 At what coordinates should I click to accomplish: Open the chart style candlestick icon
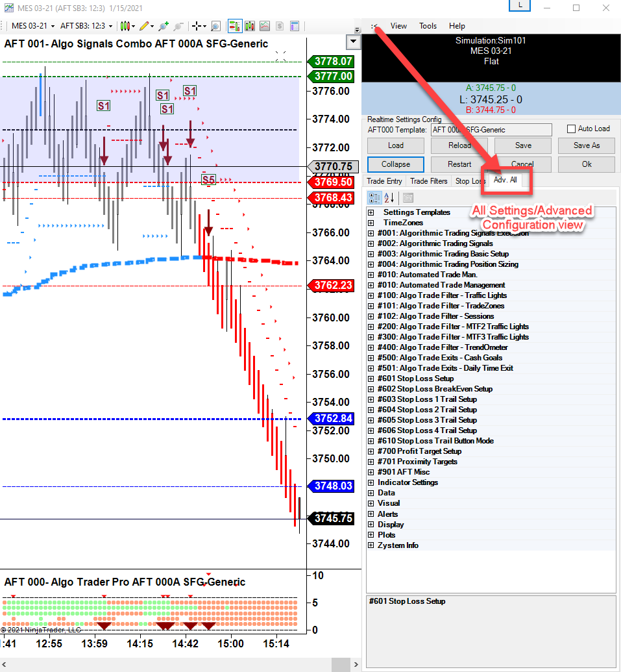click(125, 26)
